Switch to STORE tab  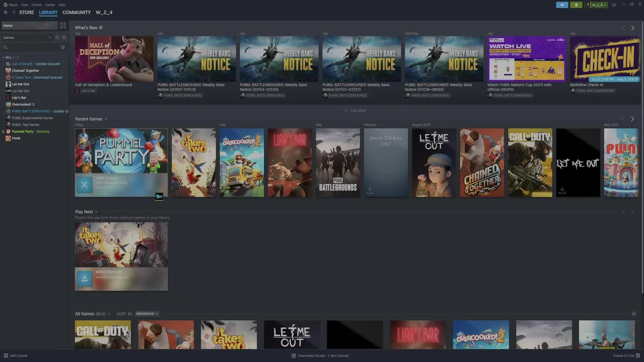pos(27,13)
